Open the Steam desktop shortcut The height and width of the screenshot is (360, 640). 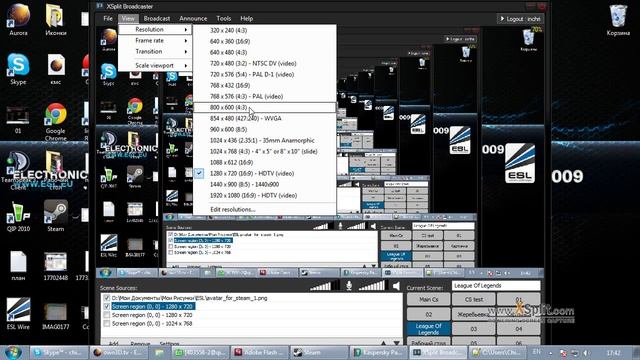tap(56, 216)
